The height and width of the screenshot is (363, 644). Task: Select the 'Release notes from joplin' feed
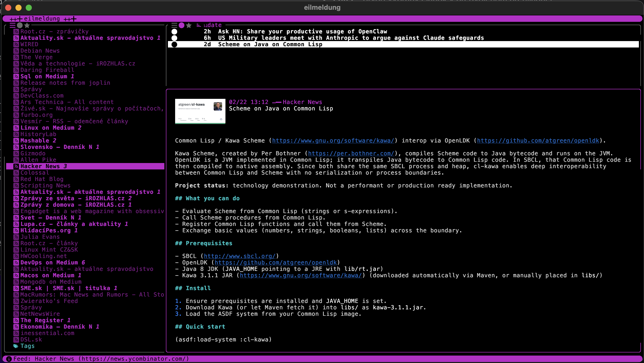click(65, 83)
